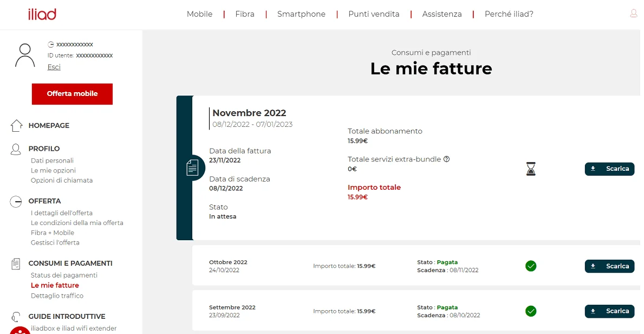Screen dimensions: 644x334
Task: Open Dati personali
Action: (52, 160)
